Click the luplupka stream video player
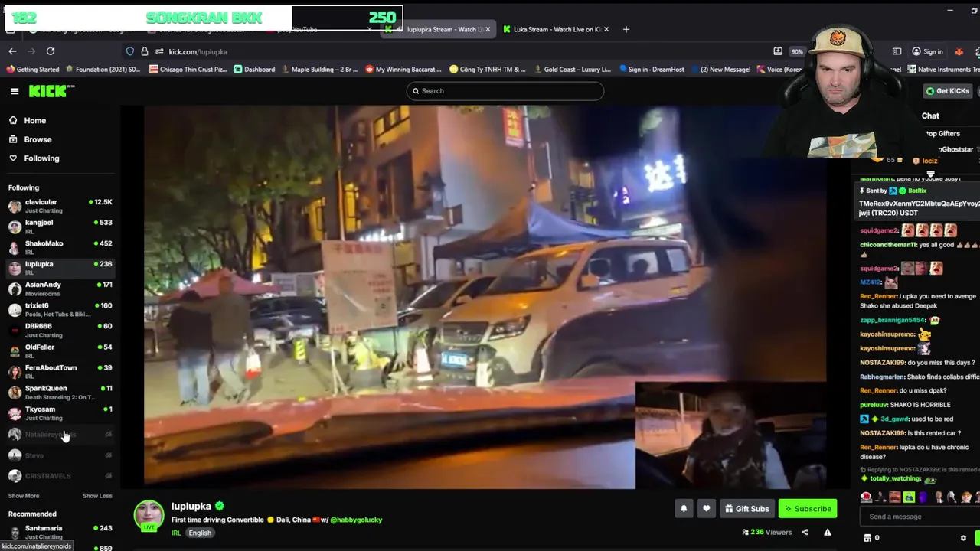The width and height of the screenshot is (980, 551). click(485, 297)
